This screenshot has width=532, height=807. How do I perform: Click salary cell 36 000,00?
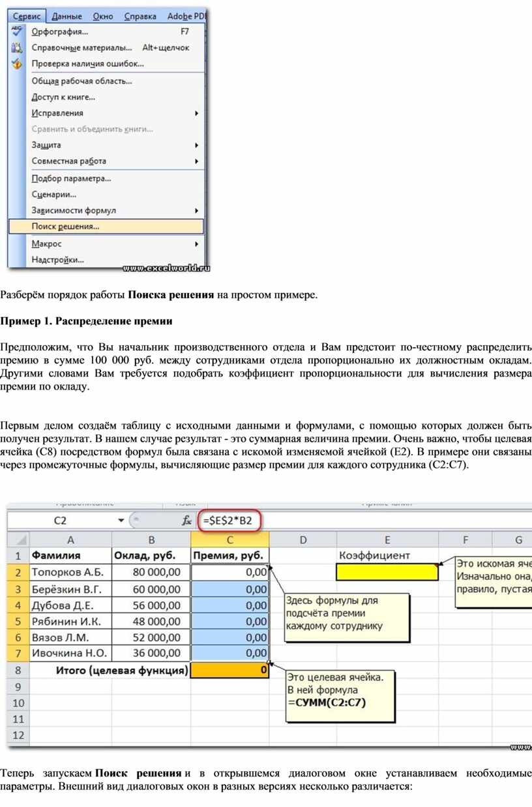click(x=151, y=654)
